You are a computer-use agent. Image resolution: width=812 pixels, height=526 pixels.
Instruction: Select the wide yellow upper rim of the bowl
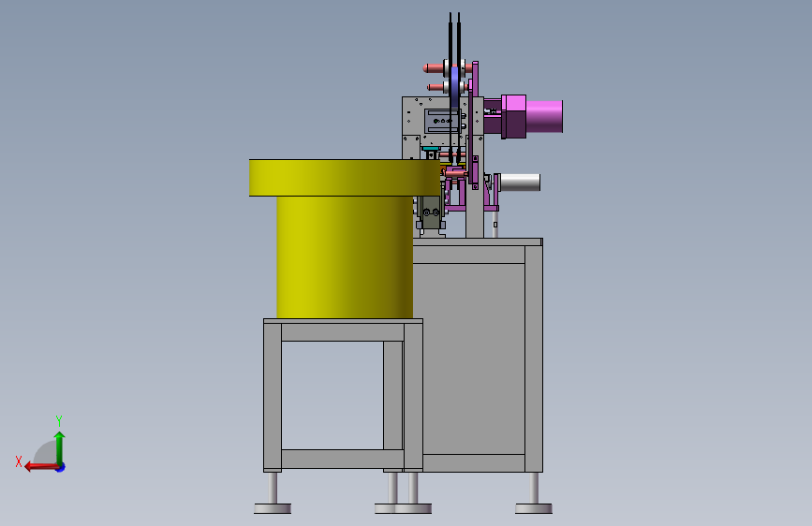point(345,178)
